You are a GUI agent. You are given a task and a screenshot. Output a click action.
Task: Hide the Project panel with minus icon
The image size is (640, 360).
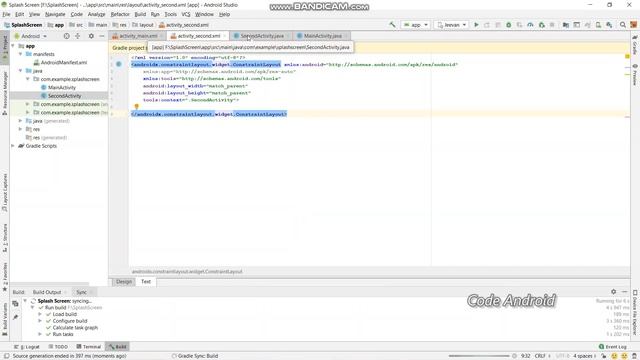(102, 36)
